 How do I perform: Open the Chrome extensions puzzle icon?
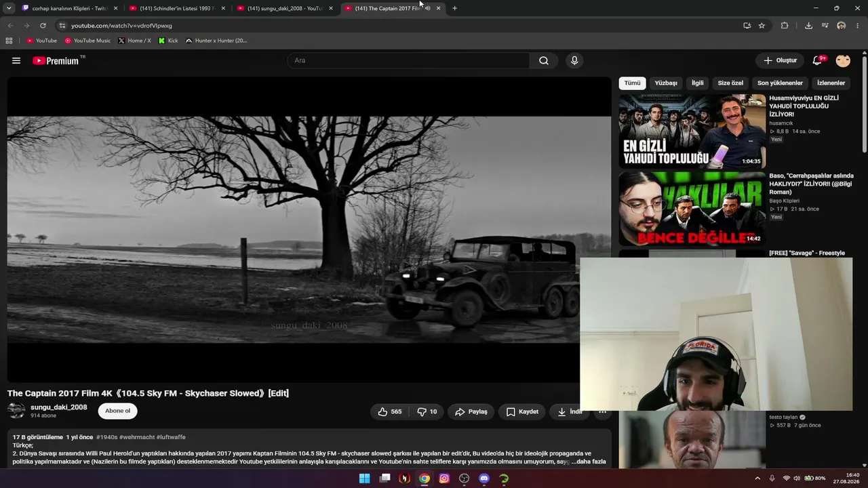tap(785, 26)
